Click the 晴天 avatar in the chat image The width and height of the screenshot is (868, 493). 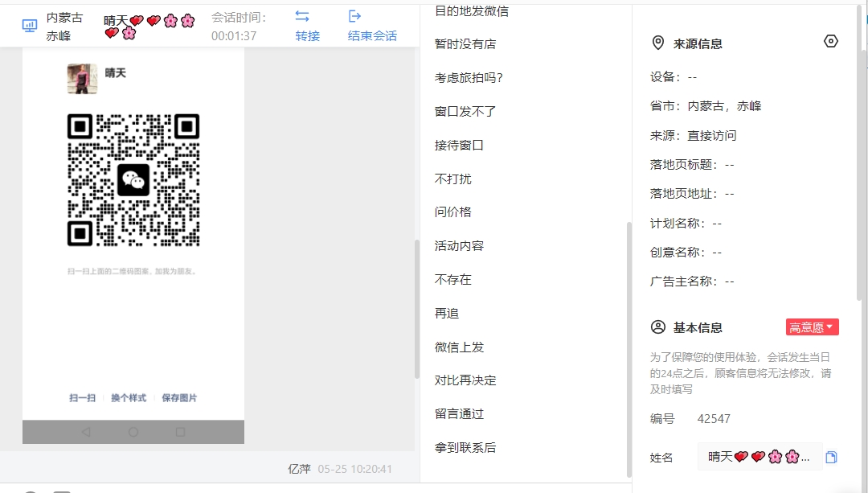pyautogui.click(x=82, y=79)
